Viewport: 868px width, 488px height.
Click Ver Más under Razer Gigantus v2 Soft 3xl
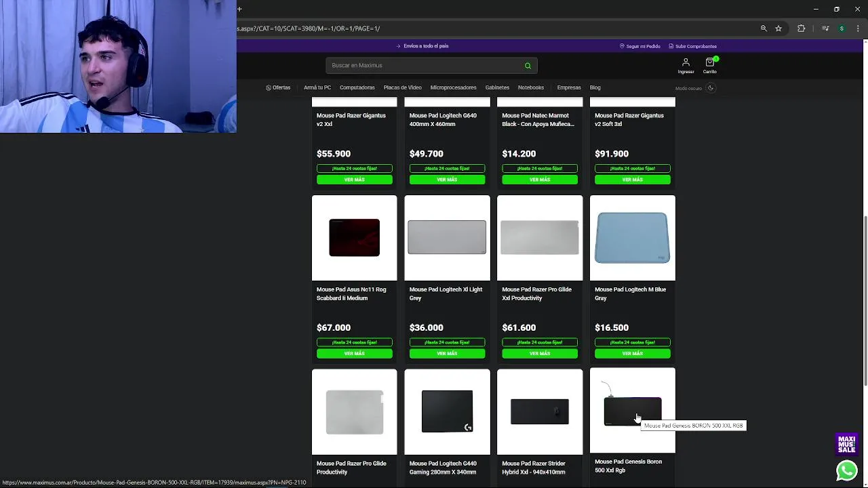point(633,180)
